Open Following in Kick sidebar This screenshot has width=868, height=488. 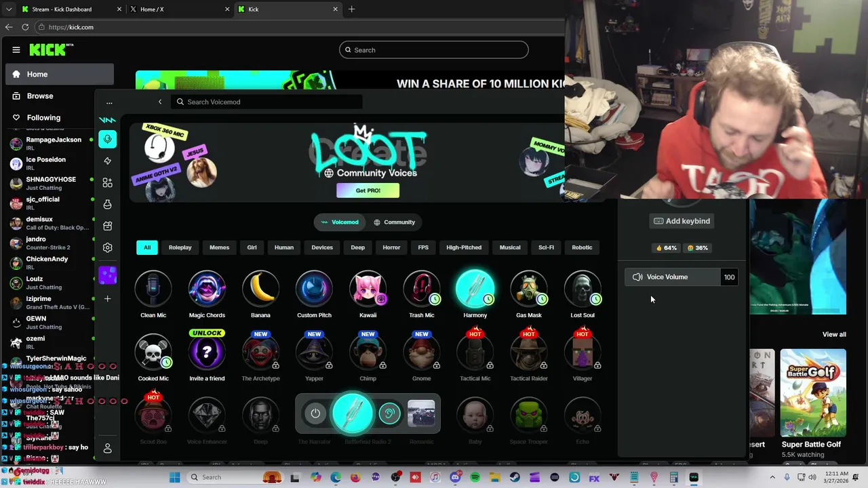coord(60,117)
